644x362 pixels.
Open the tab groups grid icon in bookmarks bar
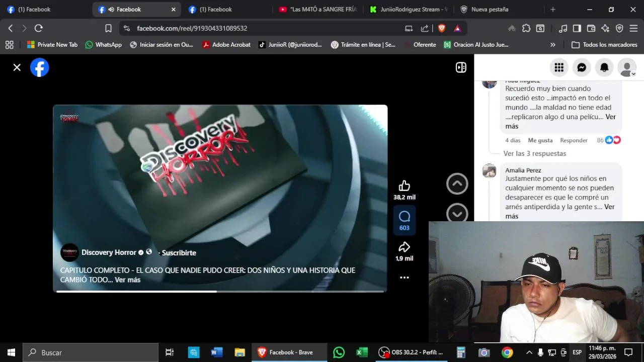[x=9, y=45]
